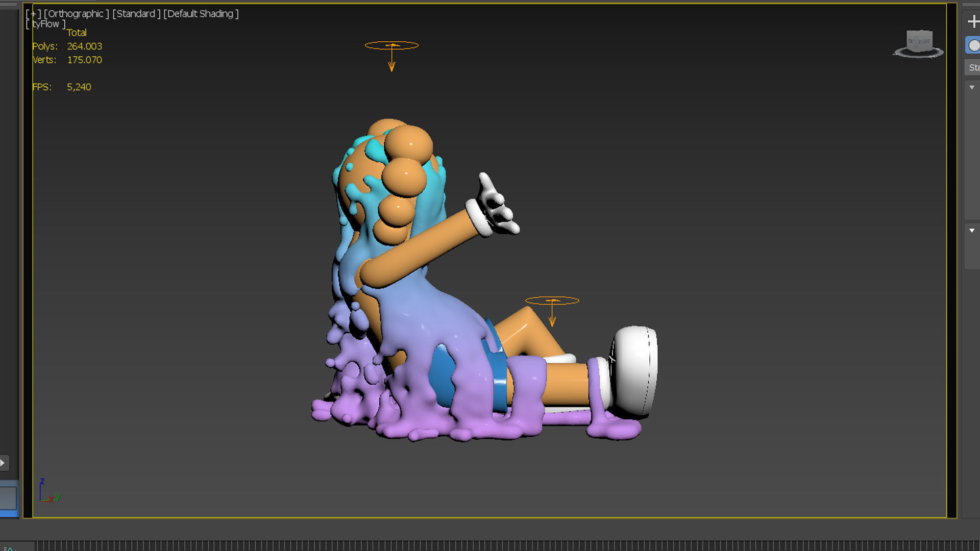
Task: Open the Create panel plus tab
Action: click(973, 21)
